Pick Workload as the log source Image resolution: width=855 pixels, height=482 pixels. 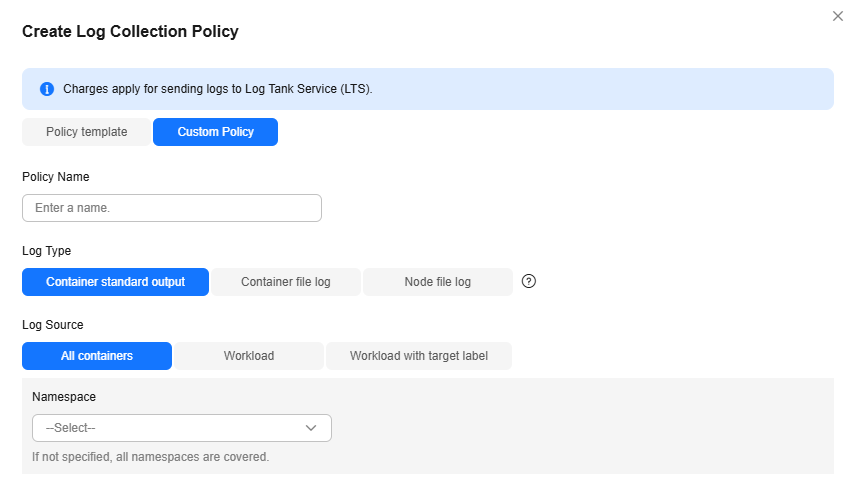(x=249, y=356)
